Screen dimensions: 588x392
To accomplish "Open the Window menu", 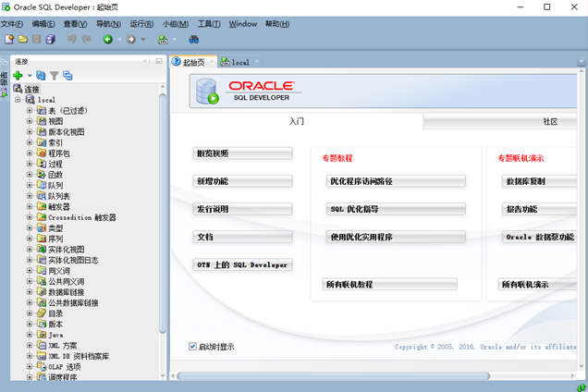I will coord(242,24).
